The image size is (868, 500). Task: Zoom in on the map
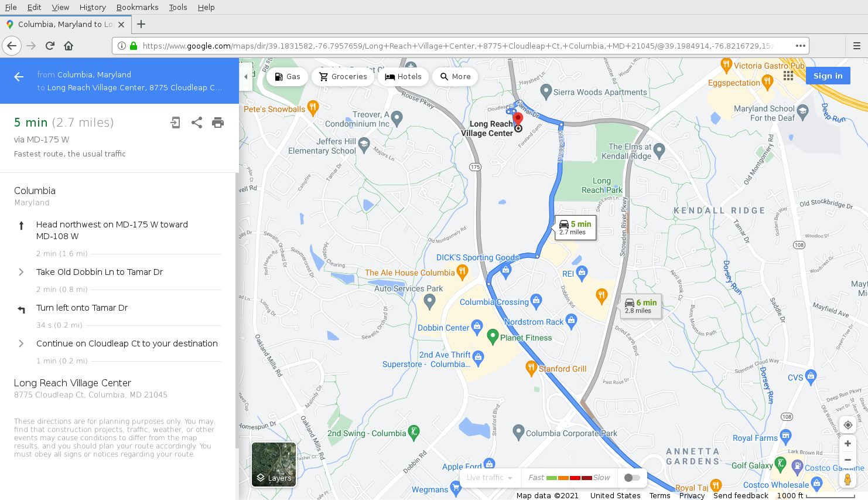(x=848, y=444)
